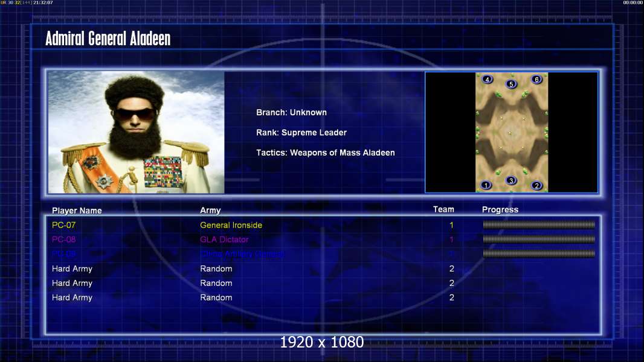The image size is (644, 362).
Task: Click Tactics: Weapons of Mass Aladeen text
Action: (x=325, y=153)
